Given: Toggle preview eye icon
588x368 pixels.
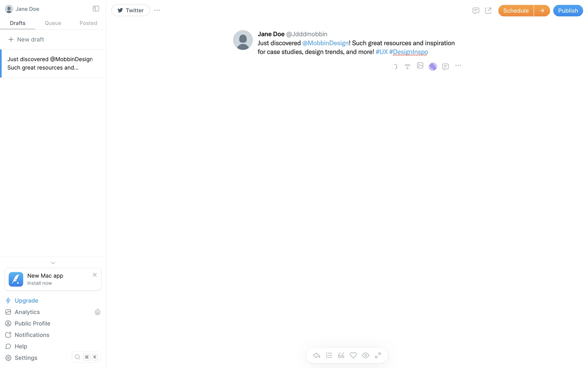Looking at the screenshot, I should point(366,355).
